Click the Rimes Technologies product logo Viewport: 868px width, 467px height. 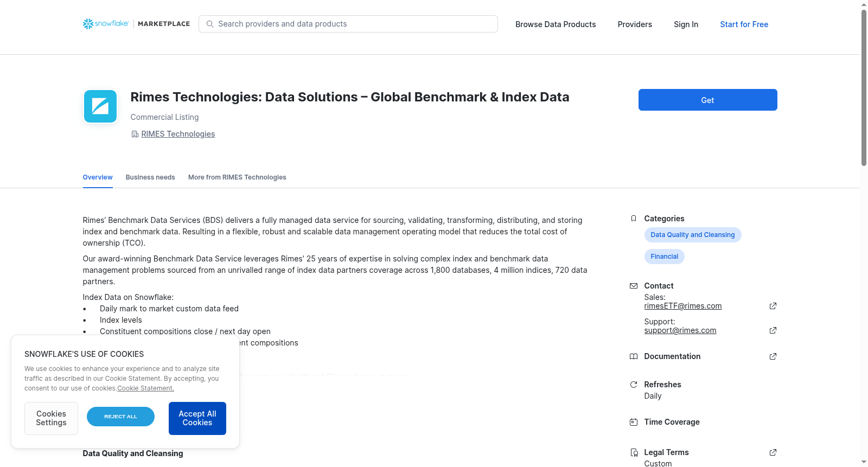pos(100,106)
